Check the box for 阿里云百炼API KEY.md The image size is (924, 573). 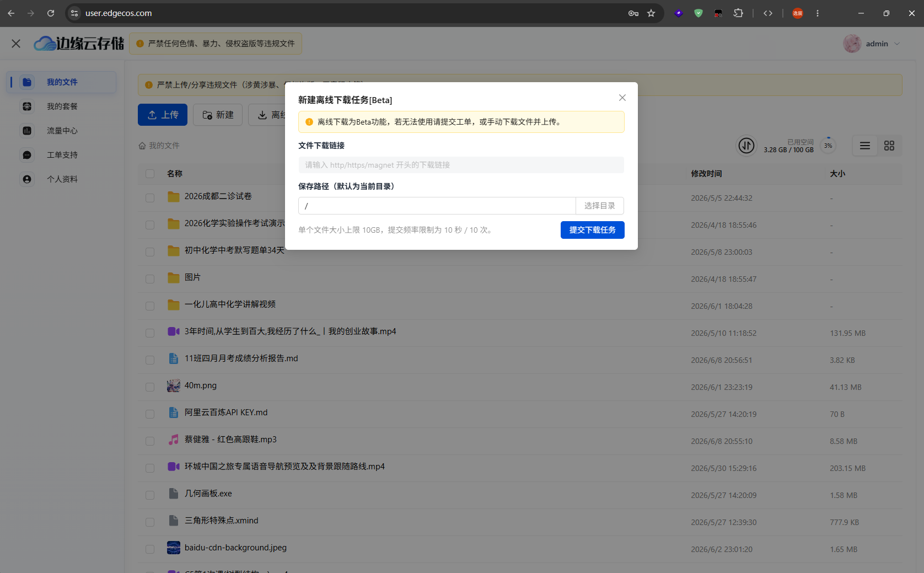150,414
